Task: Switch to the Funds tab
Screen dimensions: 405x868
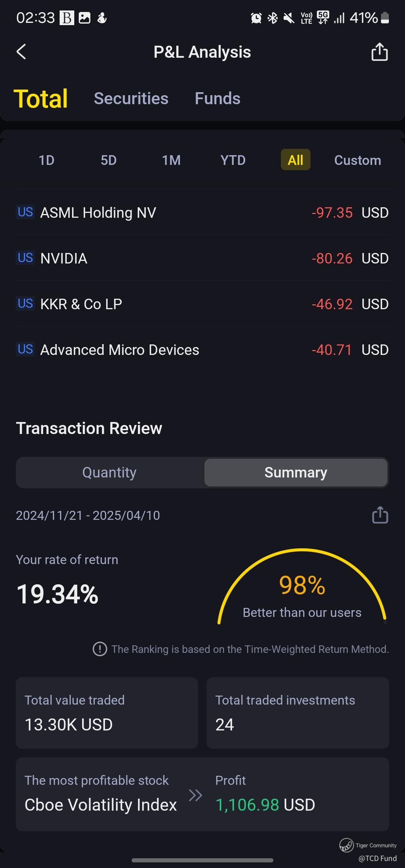Action: (217, 99)
